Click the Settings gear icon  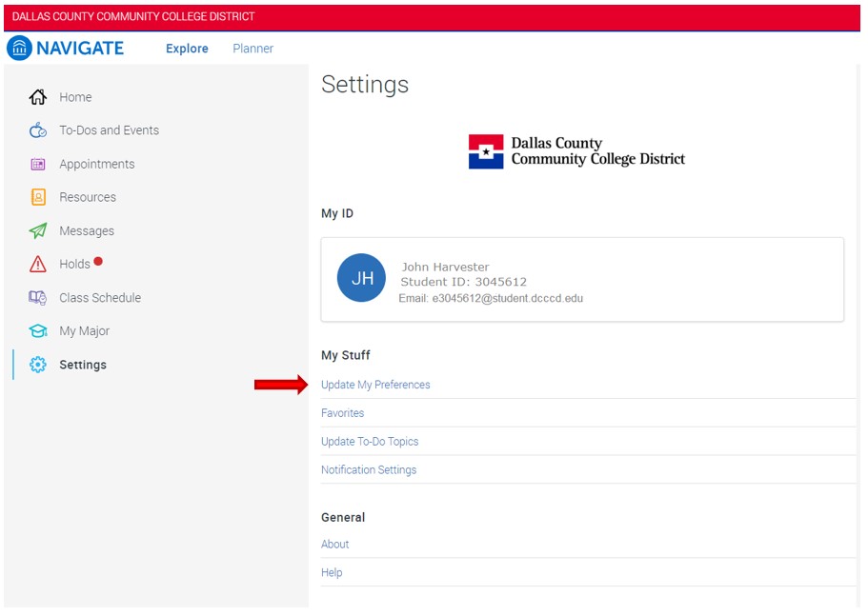point(38,364)
